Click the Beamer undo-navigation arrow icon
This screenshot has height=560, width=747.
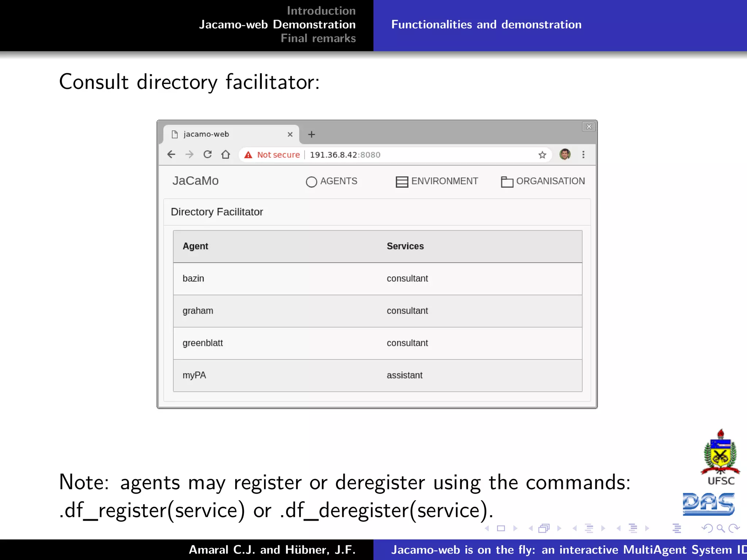click(707, 528)
